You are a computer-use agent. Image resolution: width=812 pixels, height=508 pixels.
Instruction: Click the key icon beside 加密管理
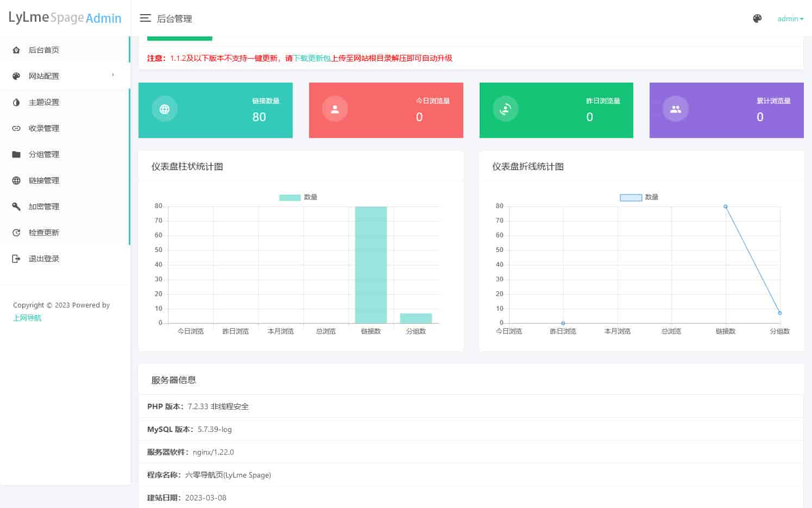(16, 206)
